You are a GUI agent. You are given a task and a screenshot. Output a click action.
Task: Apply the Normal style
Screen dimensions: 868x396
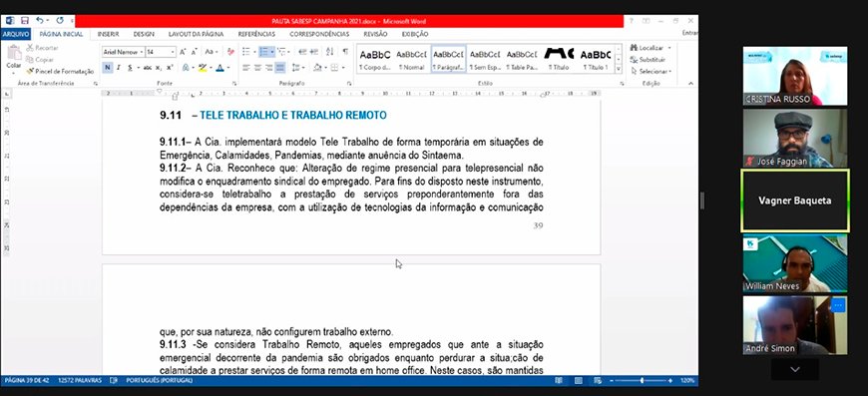(x=411, y=60)
